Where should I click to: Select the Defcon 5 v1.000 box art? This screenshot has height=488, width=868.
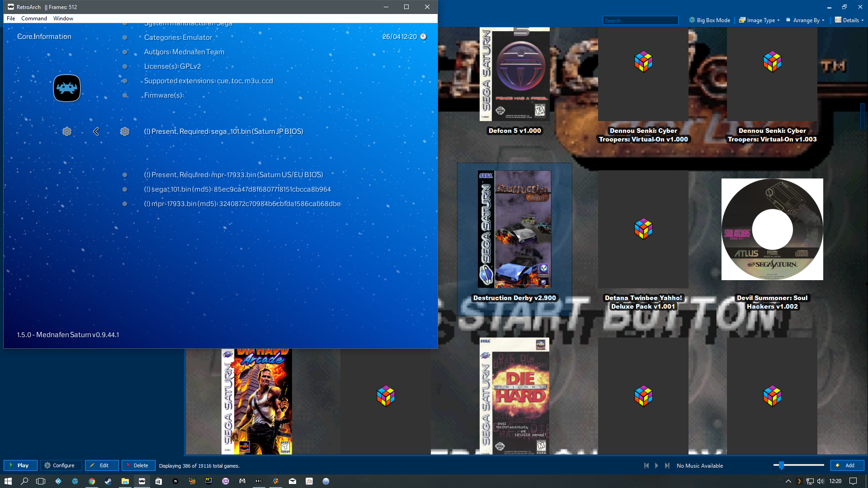click(x=514, y=74)
